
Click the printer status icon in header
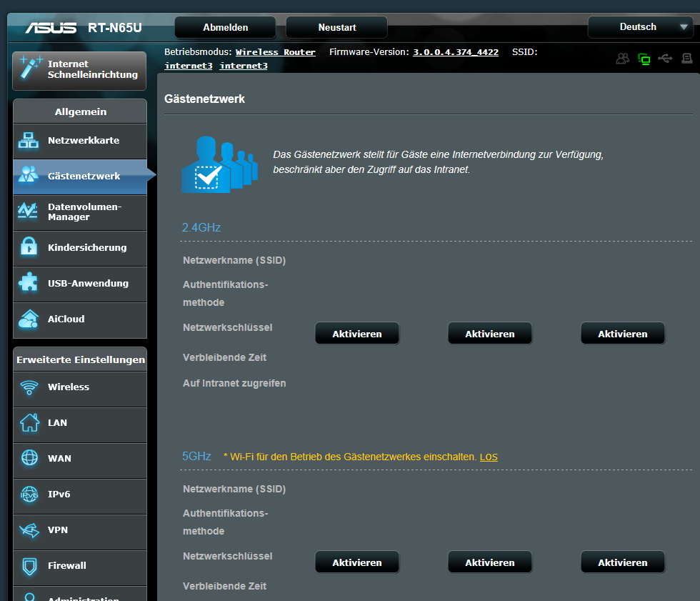(x=687, y=59)
